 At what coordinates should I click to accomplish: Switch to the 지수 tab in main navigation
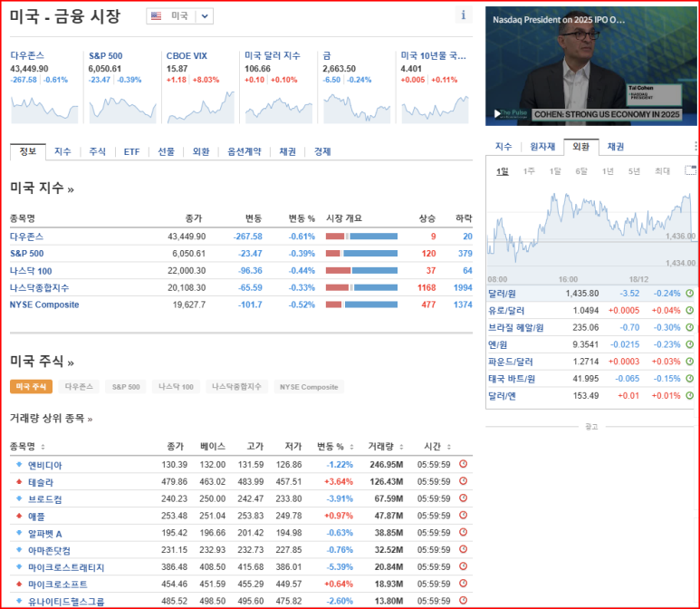[62, 151]
